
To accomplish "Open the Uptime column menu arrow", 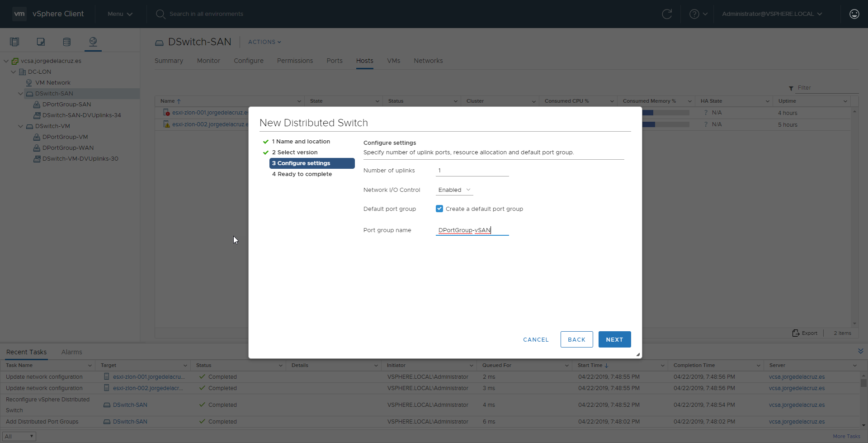I will tap(845, 101).
